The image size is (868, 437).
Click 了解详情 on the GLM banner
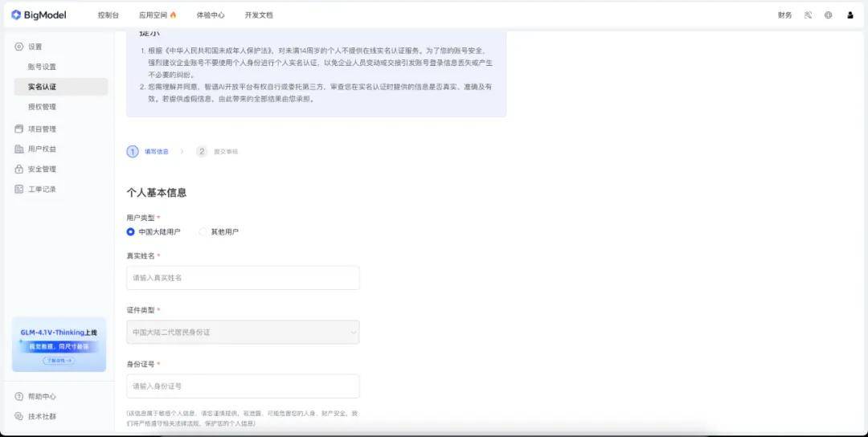click(58, 360)
